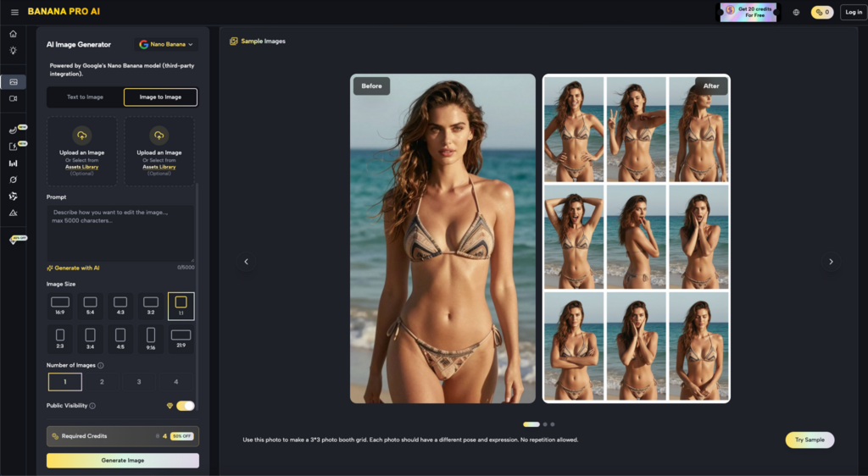Click the credits coin balance badge
This screenshot has height=476, width=868.
(x=821, y=12)
